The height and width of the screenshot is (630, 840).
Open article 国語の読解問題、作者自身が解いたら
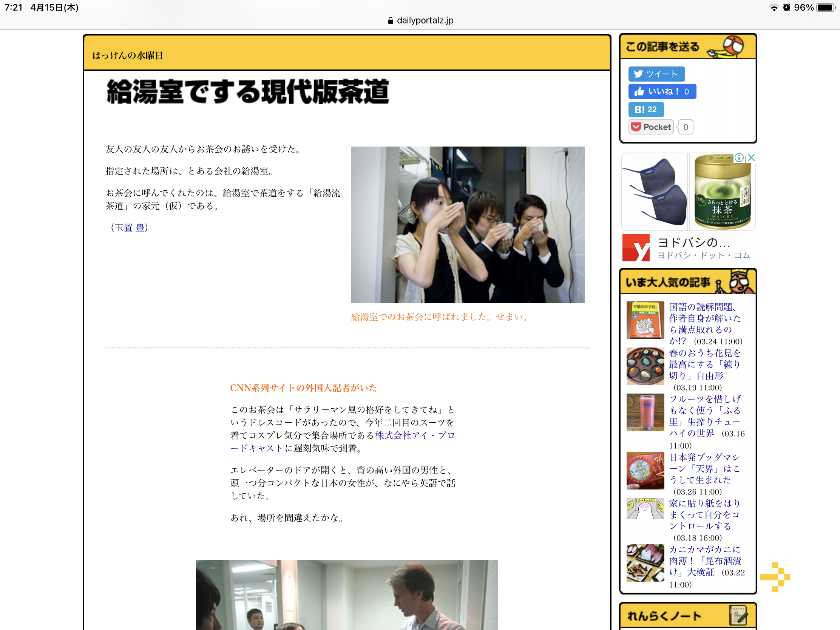pyautogui.click(x=704, y=324)
